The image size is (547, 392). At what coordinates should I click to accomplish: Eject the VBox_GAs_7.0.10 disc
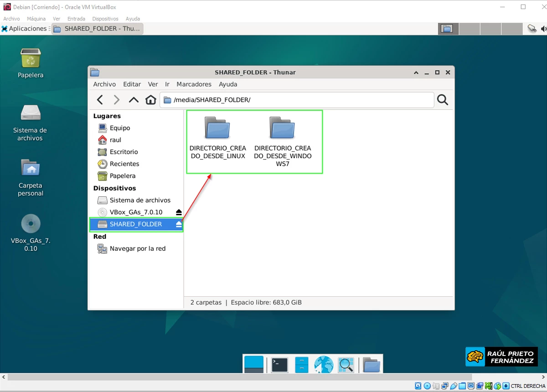click(x=178, y=212)
